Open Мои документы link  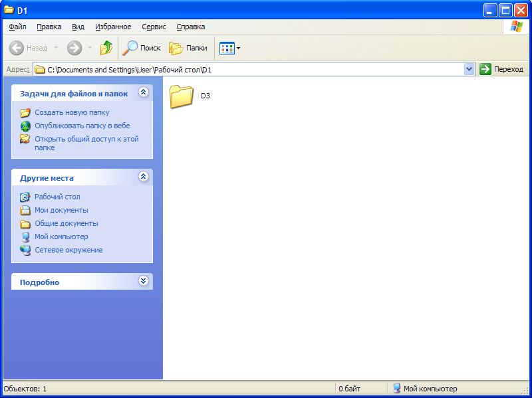click(x=61, y=210)
